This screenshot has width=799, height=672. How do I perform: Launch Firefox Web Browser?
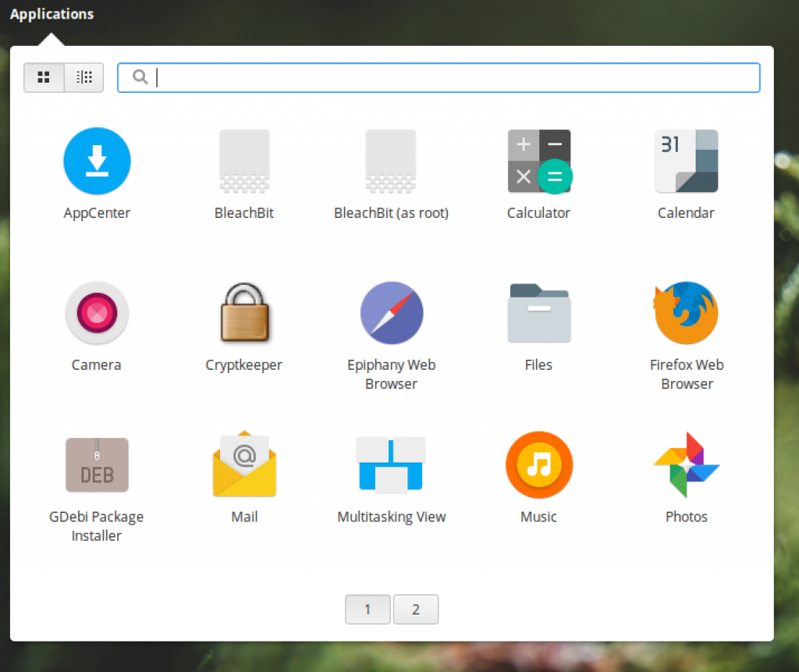685,313
